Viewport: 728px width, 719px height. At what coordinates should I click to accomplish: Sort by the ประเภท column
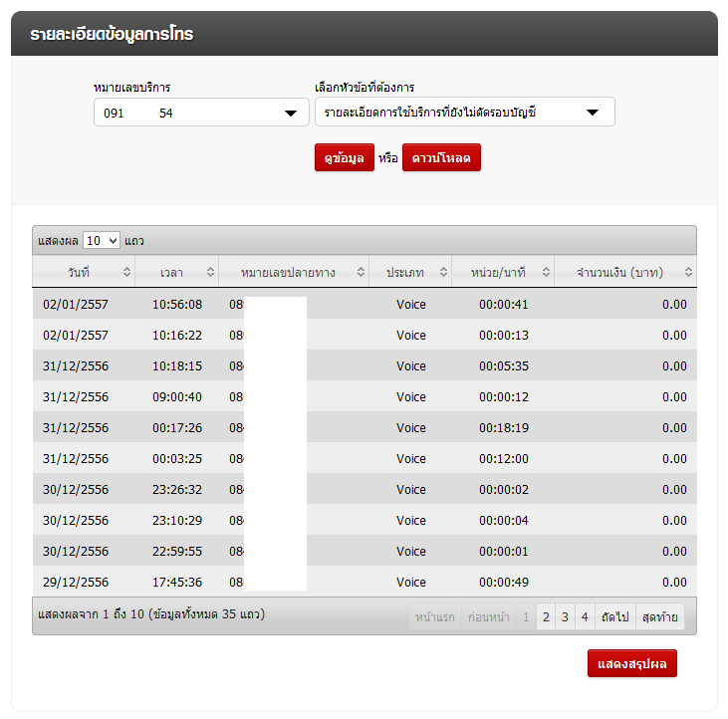tap(410, 272)
